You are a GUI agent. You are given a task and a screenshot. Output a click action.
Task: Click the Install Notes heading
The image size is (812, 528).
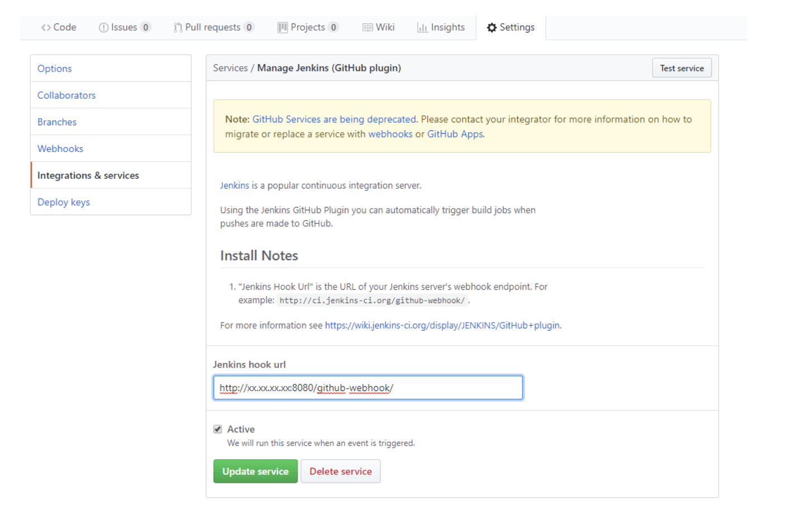pos(259,256)
